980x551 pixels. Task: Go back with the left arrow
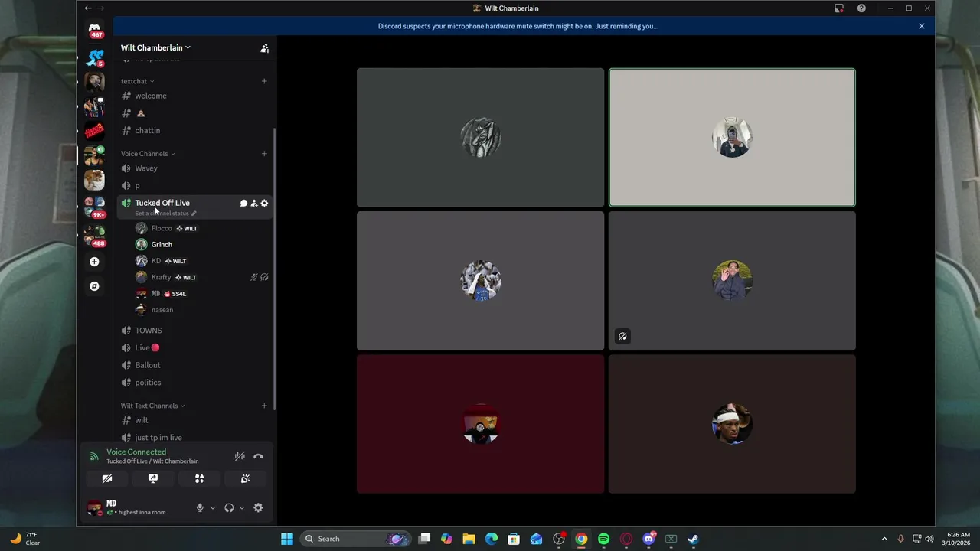(x=88, y=8)
